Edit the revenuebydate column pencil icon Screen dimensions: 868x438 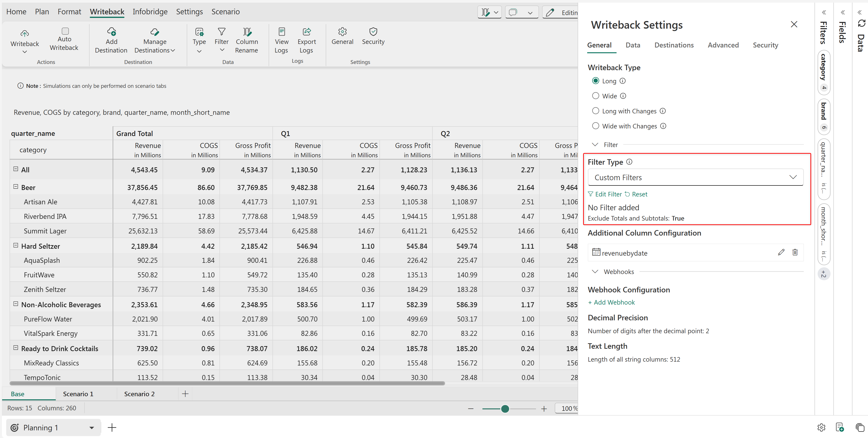coord(781,252)
